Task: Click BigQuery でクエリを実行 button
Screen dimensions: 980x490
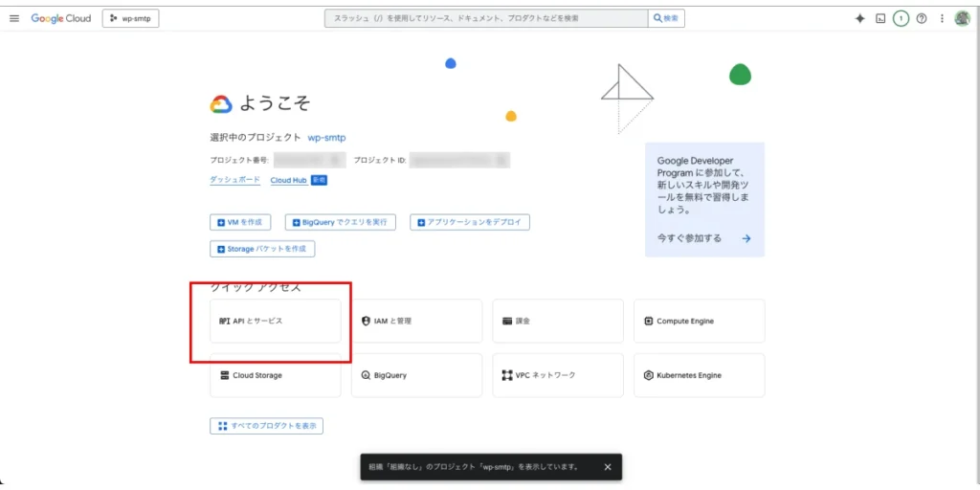Action: point(340,222)
